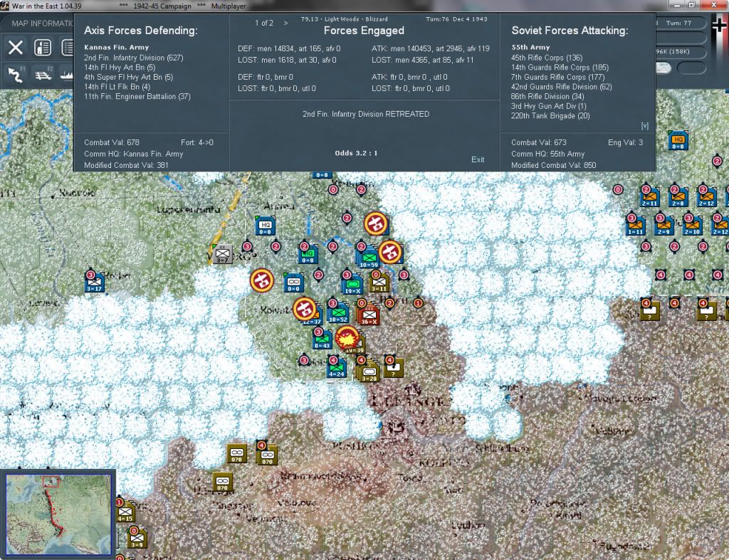Click '3rd Hvy Gun Art Div (1)' entry
This screenshot has height=560, width=729.
(549, 107)
